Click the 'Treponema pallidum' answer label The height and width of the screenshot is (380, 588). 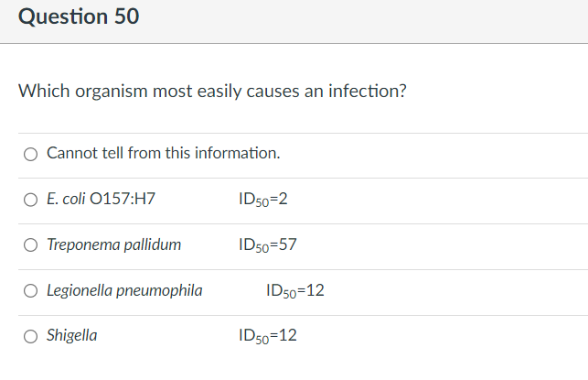click(113, 244)
